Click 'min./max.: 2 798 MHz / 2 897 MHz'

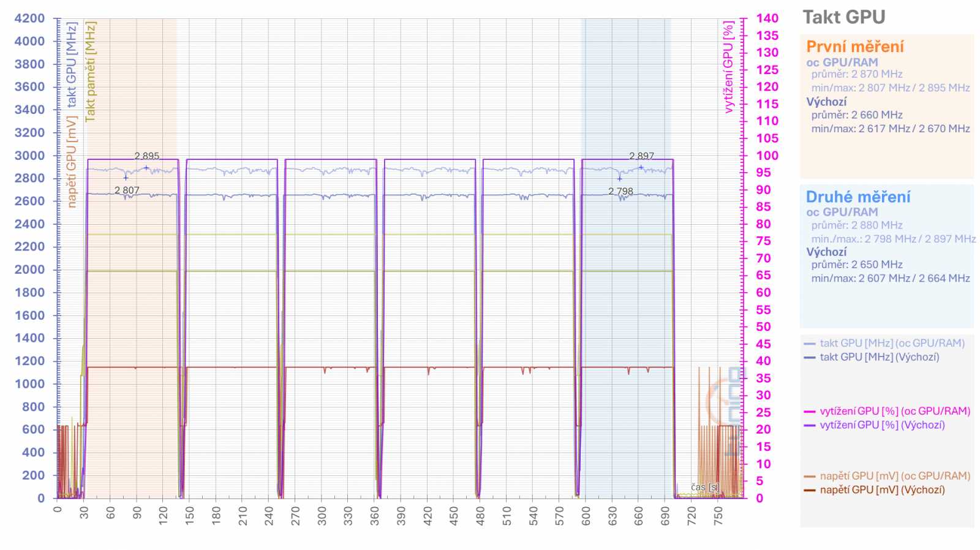point(894,239)
